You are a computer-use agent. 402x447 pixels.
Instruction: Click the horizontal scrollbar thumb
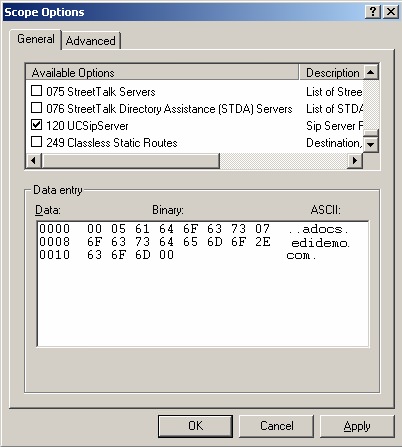(130, 161)
